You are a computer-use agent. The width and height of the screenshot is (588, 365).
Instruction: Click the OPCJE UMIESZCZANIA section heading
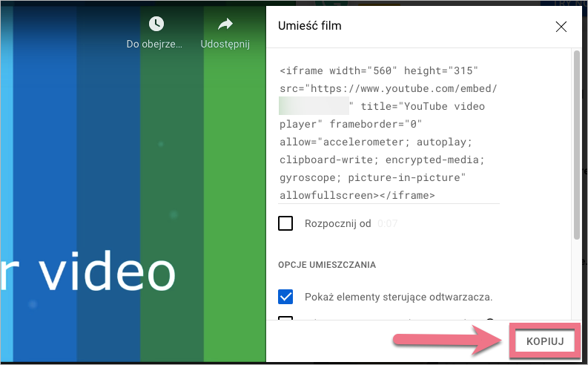(x=327, y=264)
